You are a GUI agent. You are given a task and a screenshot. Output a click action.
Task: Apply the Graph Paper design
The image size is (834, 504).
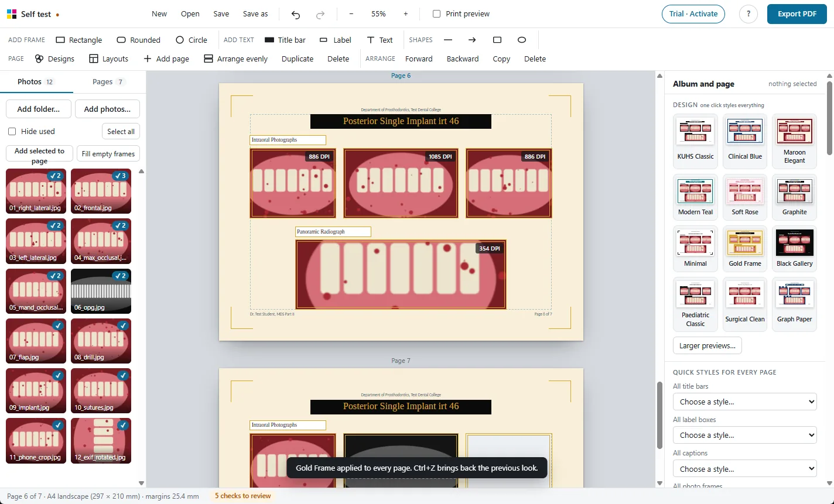click(x=794, y=304)
